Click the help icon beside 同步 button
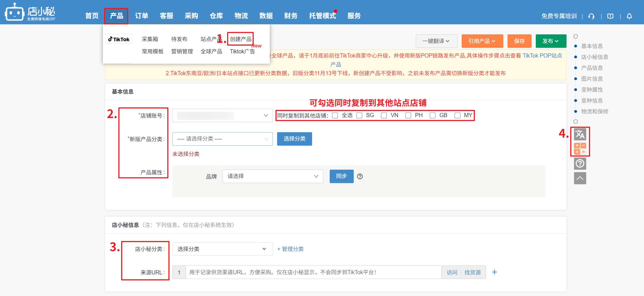644x296 pixels. pos(360,176)
